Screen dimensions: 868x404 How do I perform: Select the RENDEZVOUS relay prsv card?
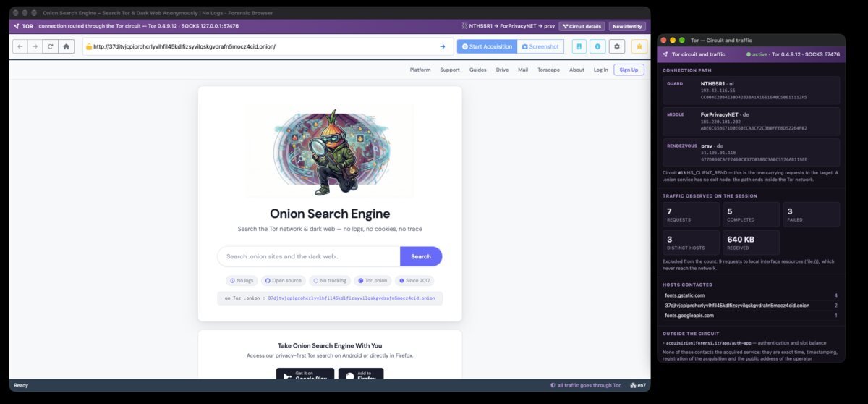coord(752,152)
